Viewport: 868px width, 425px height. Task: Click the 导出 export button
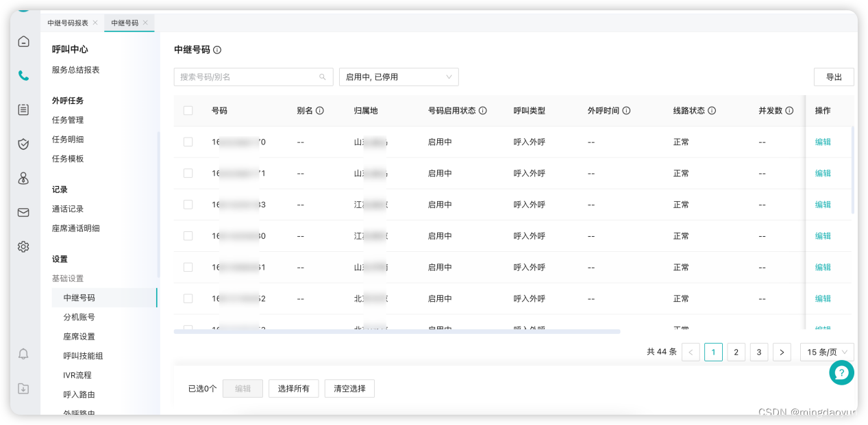(x=834, y=77)
